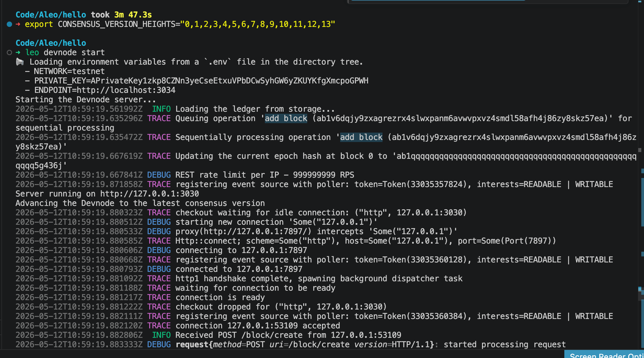This screenshot has width=644, height=358.
Task: Click the blue command marker beside export
Action: pos(9,24)
